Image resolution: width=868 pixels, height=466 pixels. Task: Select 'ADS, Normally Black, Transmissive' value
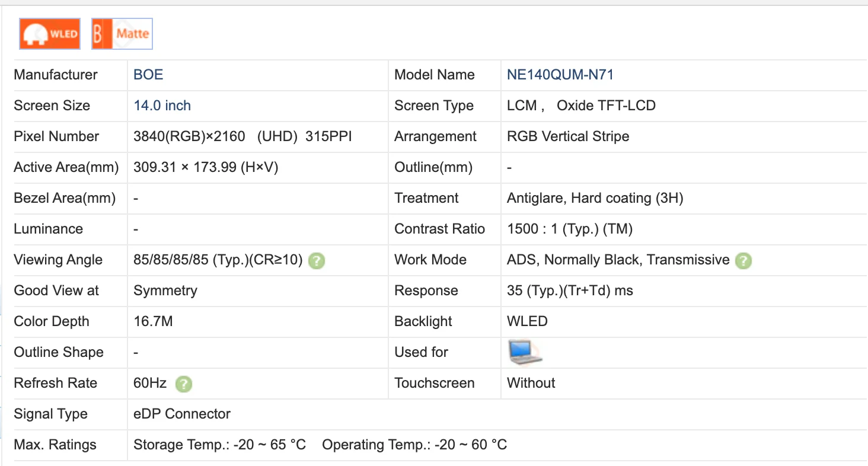(x=618, y=260)
